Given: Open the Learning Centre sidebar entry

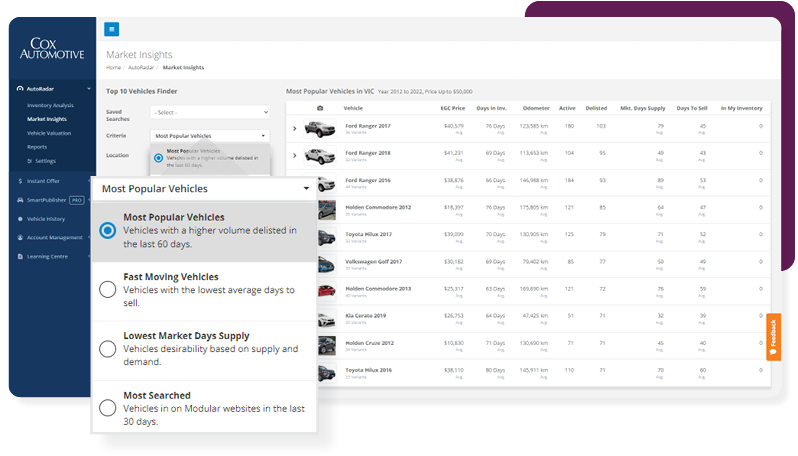Looking at the screenshot, I should tap(47, 256).
